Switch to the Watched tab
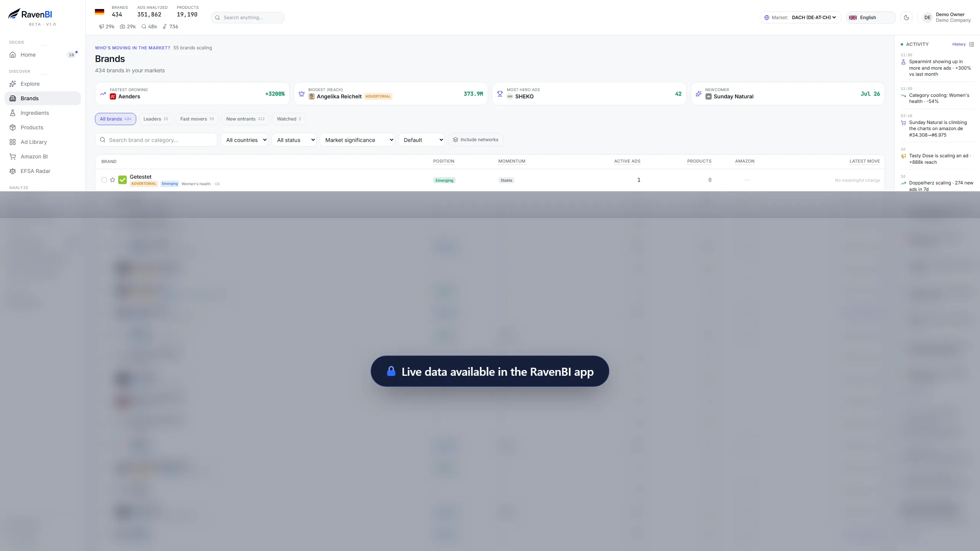Image resolution: width=980 pixels, height=551 pixels. pos(289,119)
